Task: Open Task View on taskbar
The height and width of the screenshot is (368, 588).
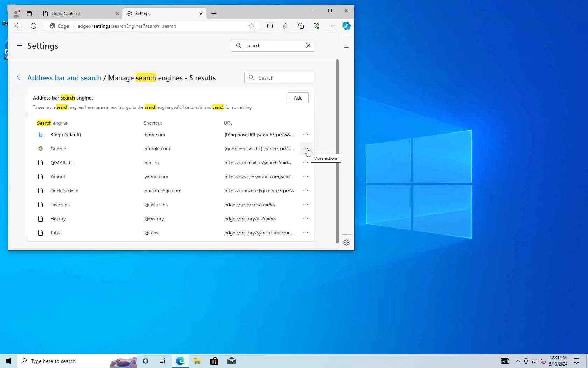Action: click(x=162, y=361)
